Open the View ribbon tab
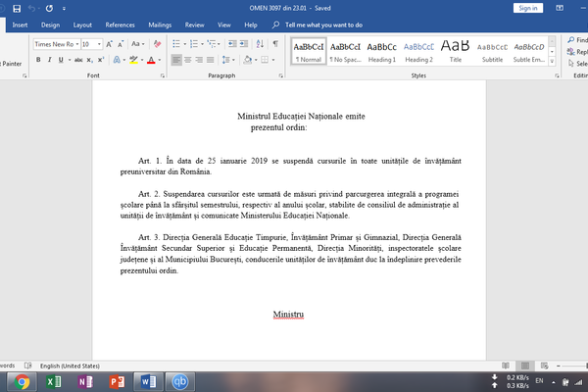The width and height of the screenshot is (588, 392). 224,25
